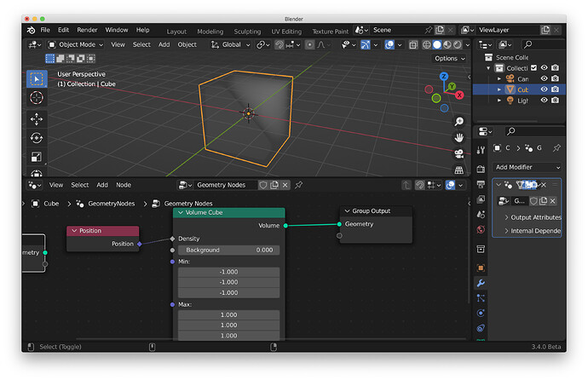Hide the Cube object in viewport
This screenshot has height=380, width=588.
[x=545, y=89]
